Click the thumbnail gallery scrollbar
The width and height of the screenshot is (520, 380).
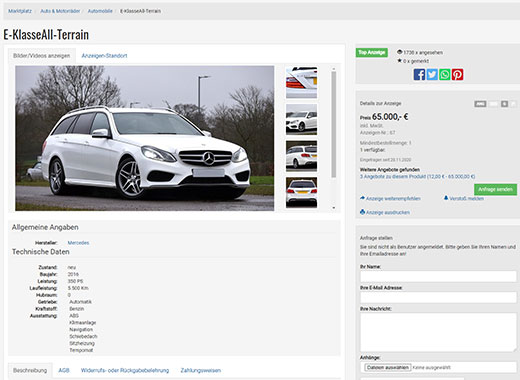[334, 124]
